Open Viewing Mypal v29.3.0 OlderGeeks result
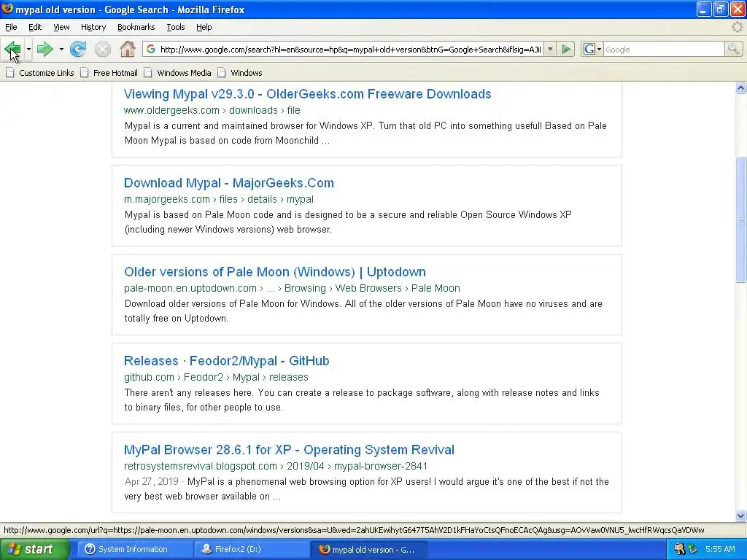 click(307, 94)
